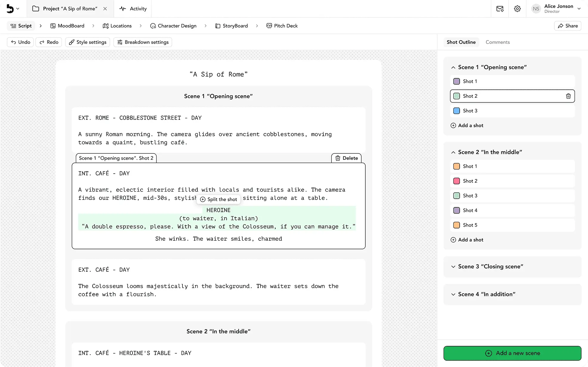588x367 pixels.
Task: Open the MoodBoard section
Action: [67, 26]
